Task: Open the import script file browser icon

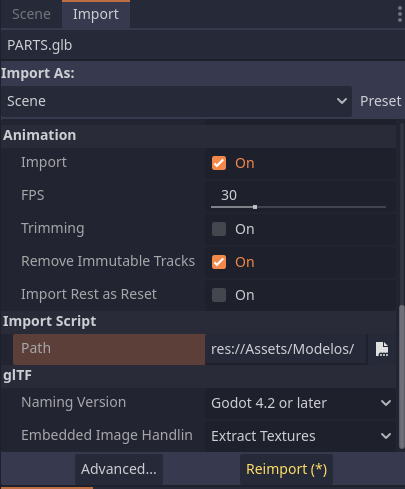Action: pos(382,349)
